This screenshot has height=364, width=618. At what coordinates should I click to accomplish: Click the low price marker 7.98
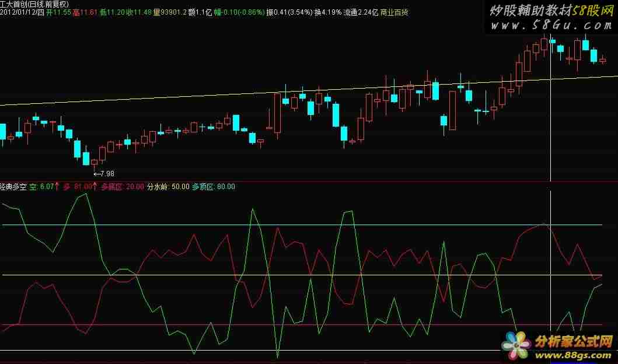click(104, 173)
